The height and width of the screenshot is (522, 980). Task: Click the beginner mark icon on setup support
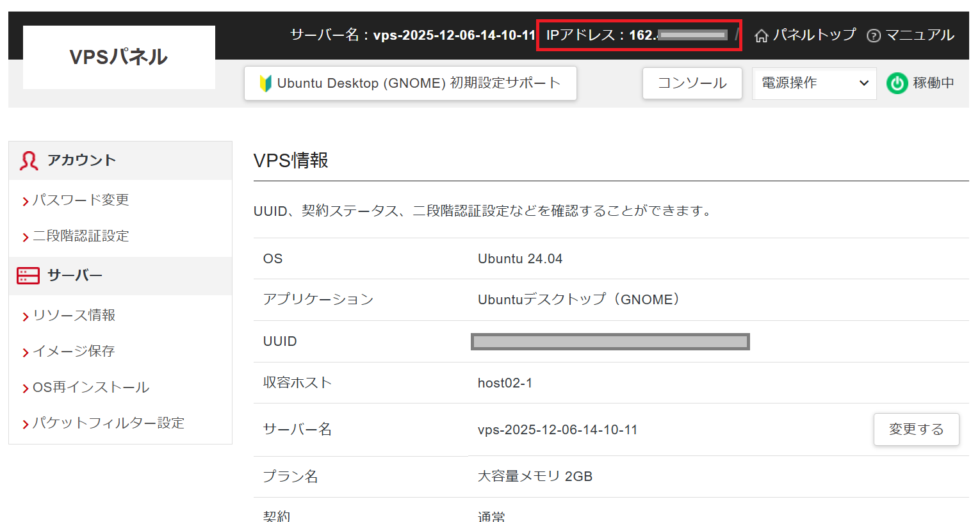click(265, 83)
